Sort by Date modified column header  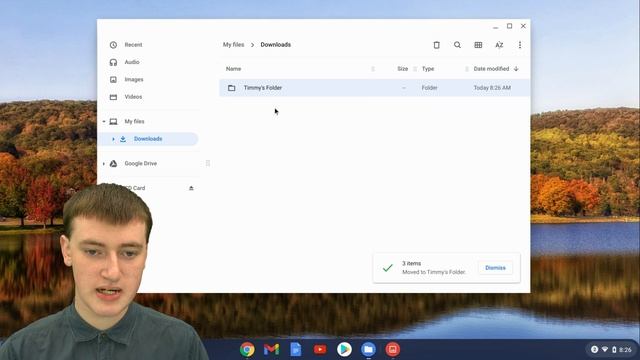[x=491, y=69]
